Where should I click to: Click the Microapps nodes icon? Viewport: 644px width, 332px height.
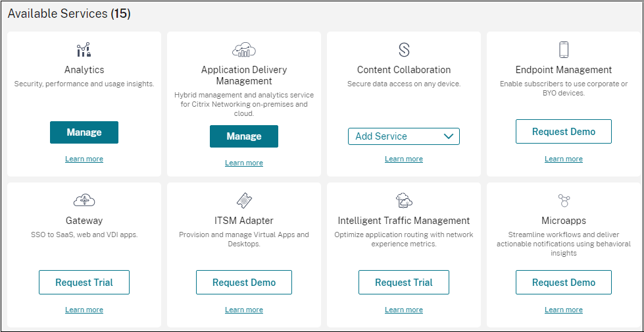point(564,201)
